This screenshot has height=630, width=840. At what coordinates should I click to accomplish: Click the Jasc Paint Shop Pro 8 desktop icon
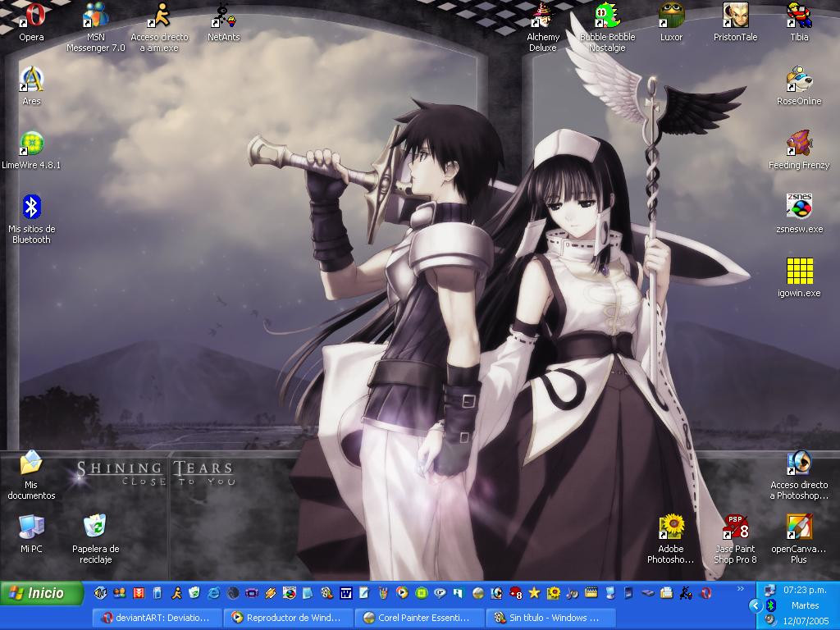pyautogui.click(x=735, y=540)
